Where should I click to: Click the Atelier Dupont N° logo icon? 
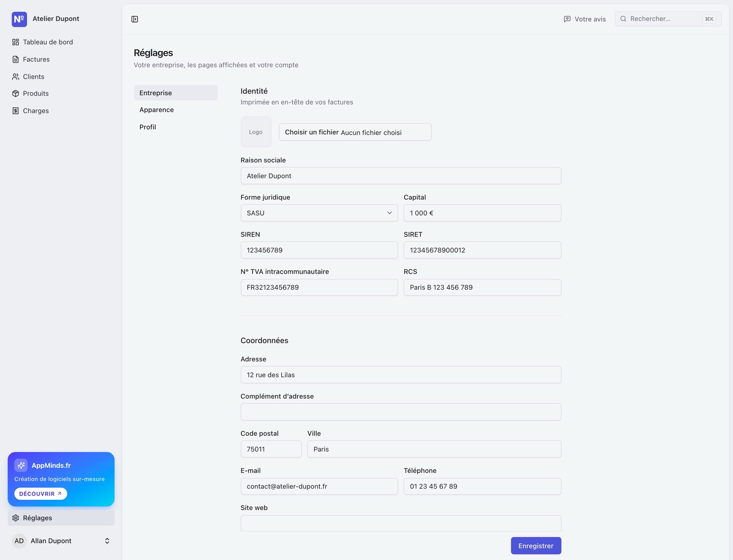tap(19, 19)
